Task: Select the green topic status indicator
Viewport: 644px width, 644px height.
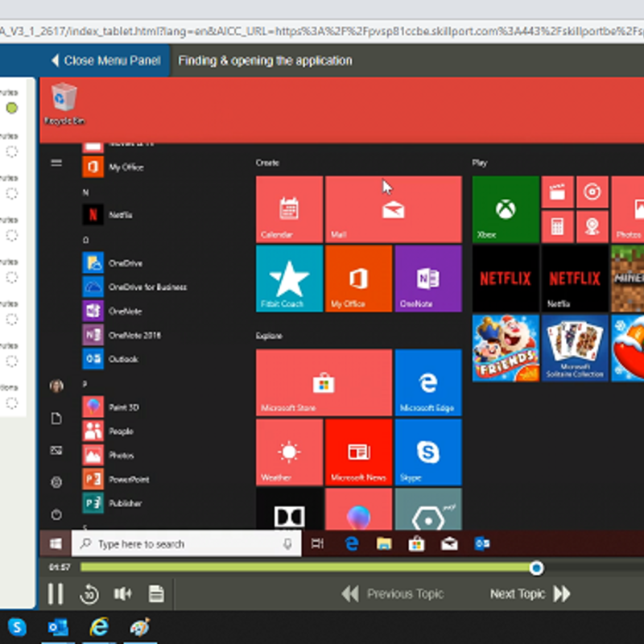Action: tap(12, 109)
